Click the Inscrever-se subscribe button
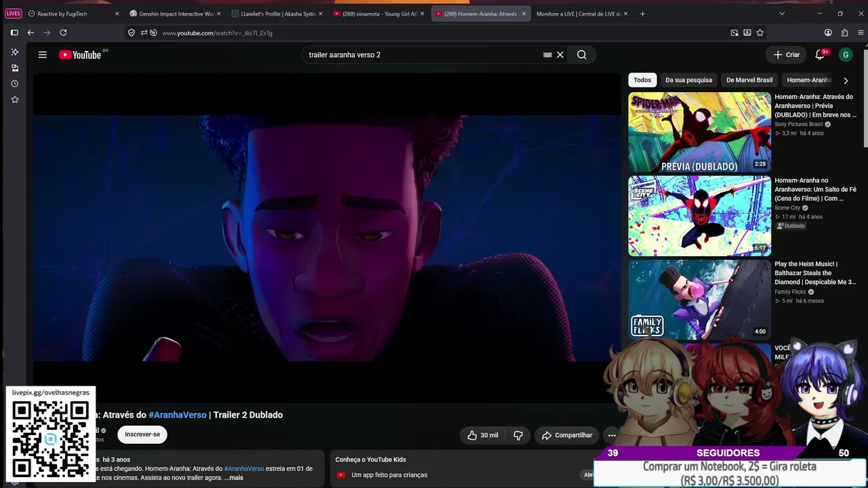This screenshot has height=488, width=868. 142,434
